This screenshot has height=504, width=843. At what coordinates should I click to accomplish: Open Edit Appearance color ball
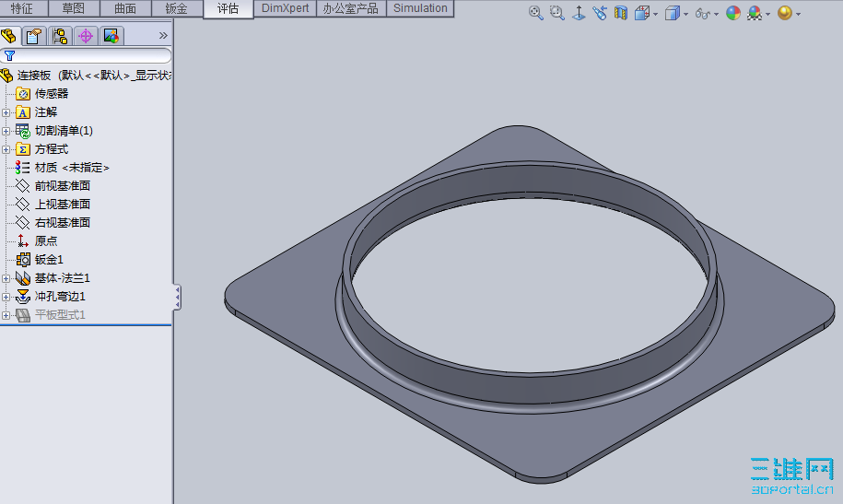733,13
